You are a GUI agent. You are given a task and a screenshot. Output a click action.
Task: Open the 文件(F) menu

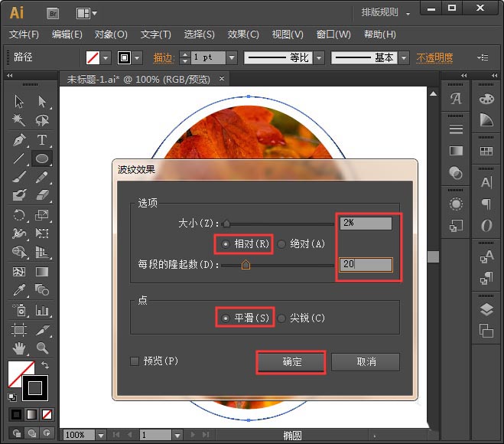[x=24, y=34]
